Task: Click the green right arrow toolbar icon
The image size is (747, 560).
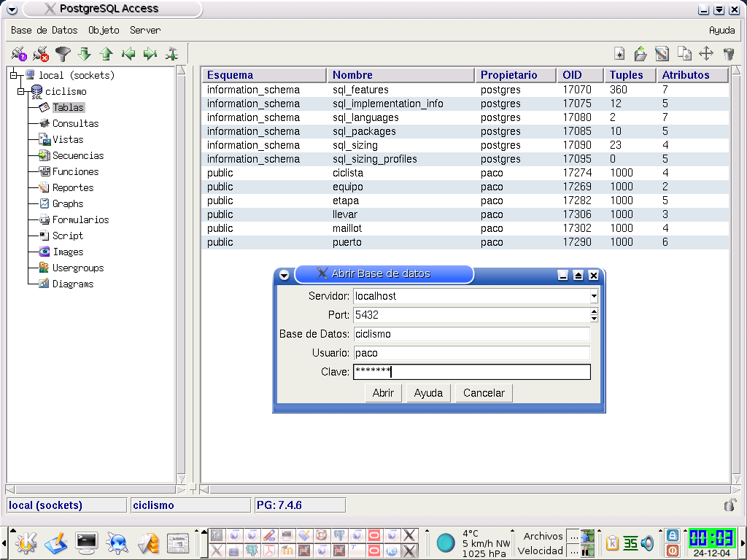Action: [150, 53]
